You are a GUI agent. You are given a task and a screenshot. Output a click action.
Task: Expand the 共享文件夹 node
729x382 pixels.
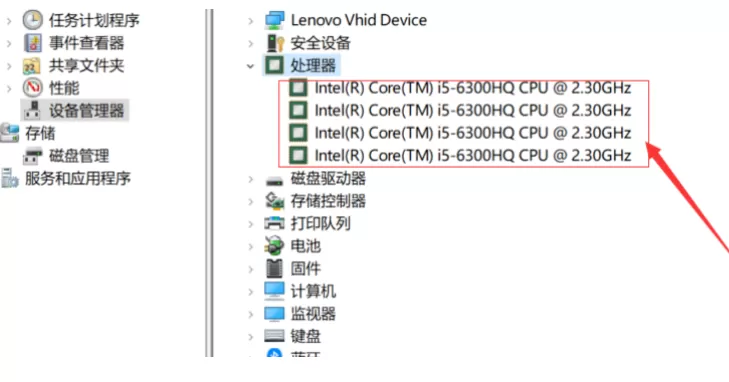coord(9,66)
